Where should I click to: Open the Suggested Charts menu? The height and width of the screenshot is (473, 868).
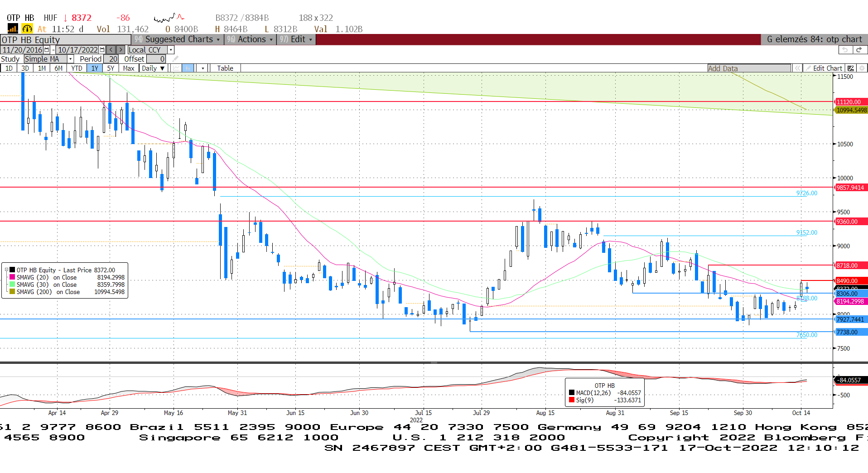(x=178, y=39)
